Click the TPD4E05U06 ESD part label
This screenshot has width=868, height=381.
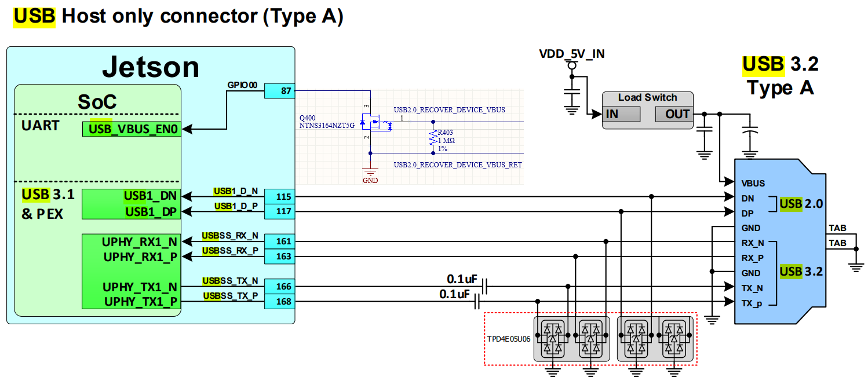pyautogui.click(x=508, y=339)
